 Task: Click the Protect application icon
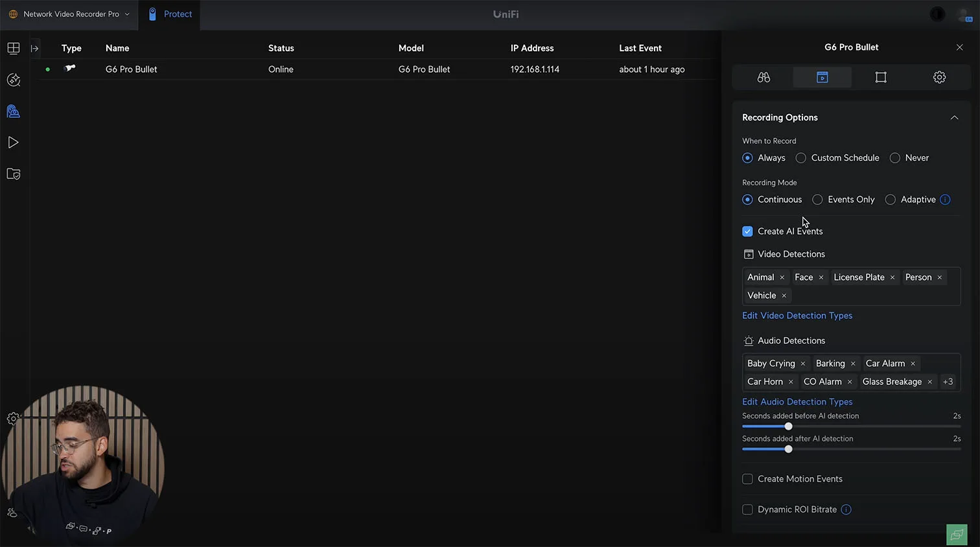(x=152, y=14)
